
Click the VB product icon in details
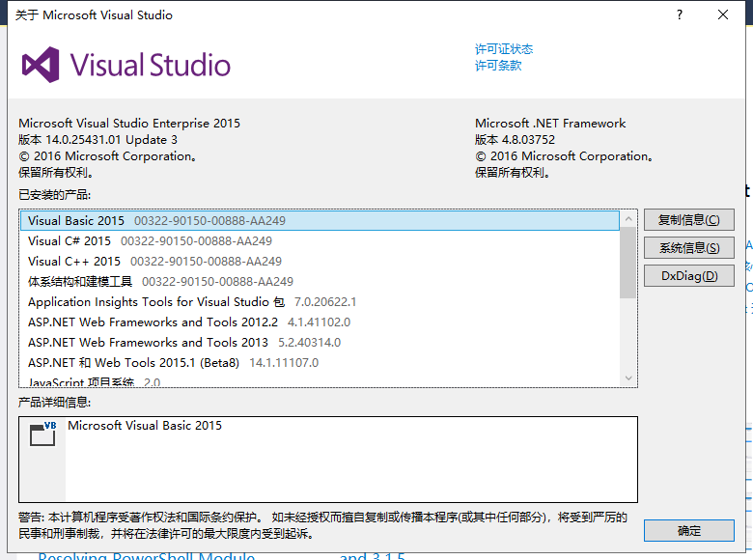[x=42, y=434]
